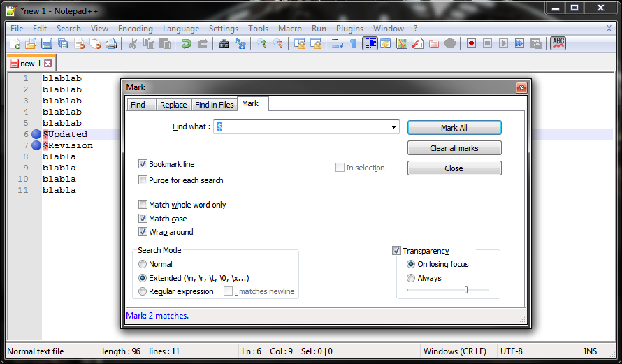The height and width of the screenshot is (364, 622).
Task: Click the Open file toolbar icon
Action: point(31,43)
